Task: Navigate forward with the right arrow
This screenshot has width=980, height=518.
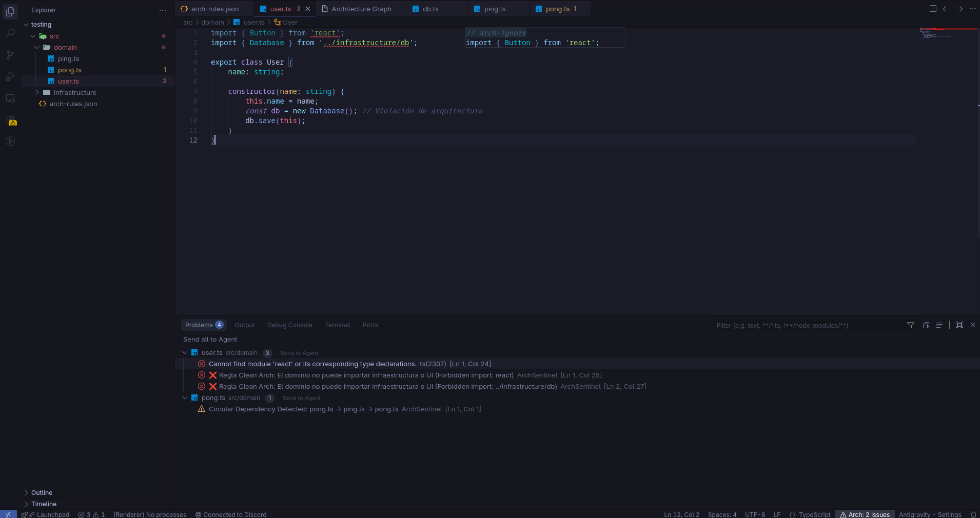Action: (959, 9)
